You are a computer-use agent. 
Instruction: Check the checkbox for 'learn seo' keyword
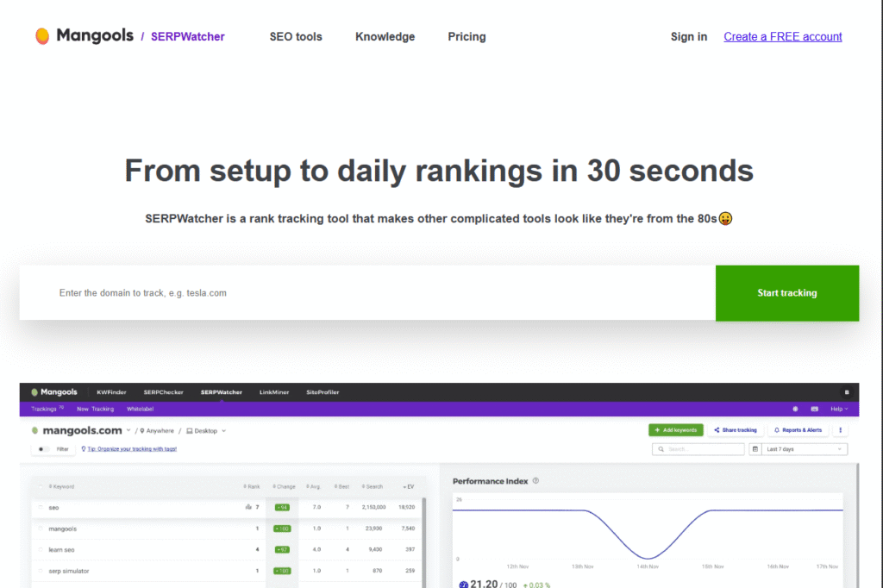click(x=40, y=549)
